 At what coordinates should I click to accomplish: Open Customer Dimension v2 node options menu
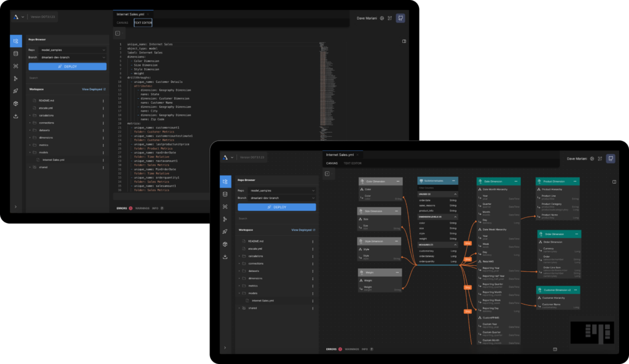[575, 290]
